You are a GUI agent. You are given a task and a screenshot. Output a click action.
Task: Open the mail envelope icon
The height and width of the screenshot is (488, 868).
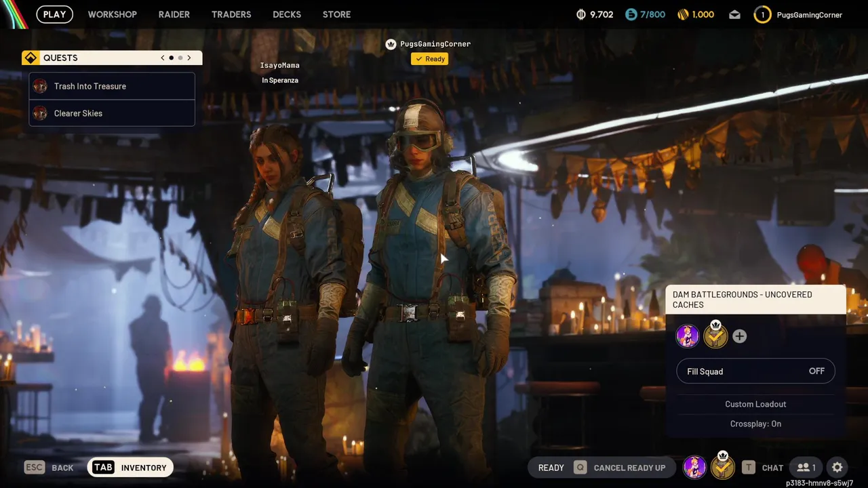(734, 14)
